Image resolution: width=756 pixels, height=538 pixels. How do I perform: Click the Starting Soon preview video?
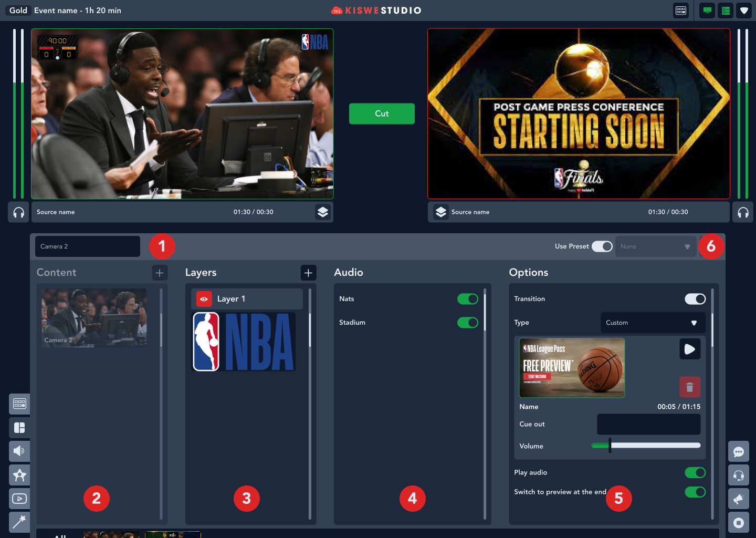point(579,113)
